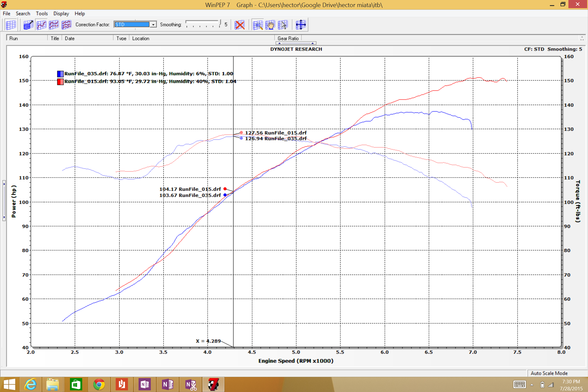Click the blue RunFile_035 legend swatch
Screen dimensions: 588x392
[60, 74]
